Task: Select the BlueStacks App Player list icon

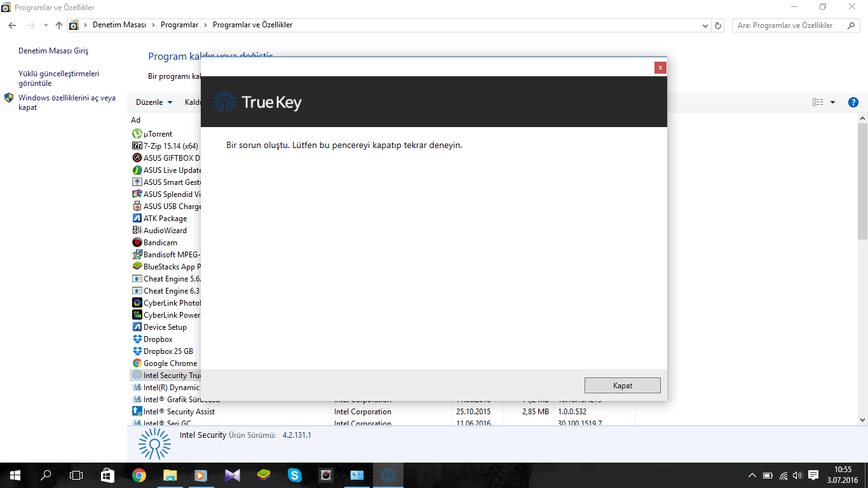Action: click(137, 267)
